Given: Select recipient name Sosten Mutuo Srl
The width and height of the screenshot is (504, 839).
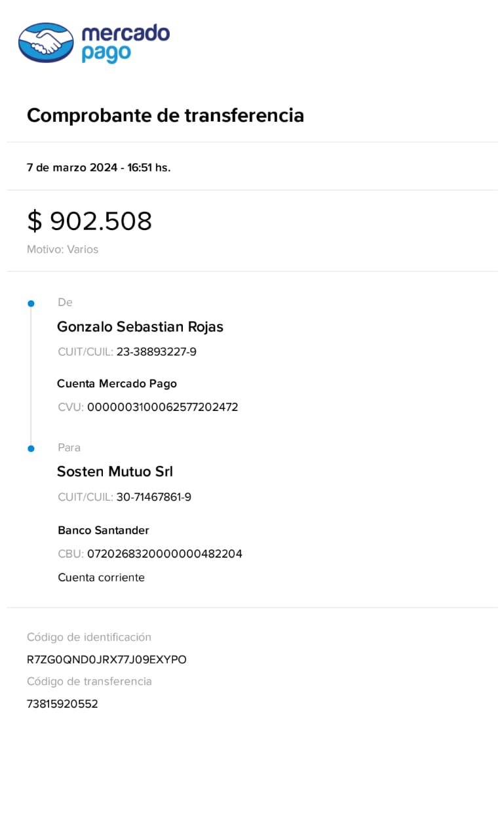Looking at the screenshot, I should (x=115, y=471).
